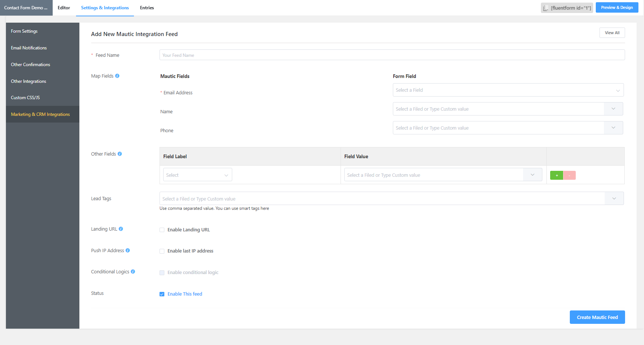The width and height of the screenshot is (644, 345).
Task: Open the Name field value dropdown arrow
Action: [614, 109]
